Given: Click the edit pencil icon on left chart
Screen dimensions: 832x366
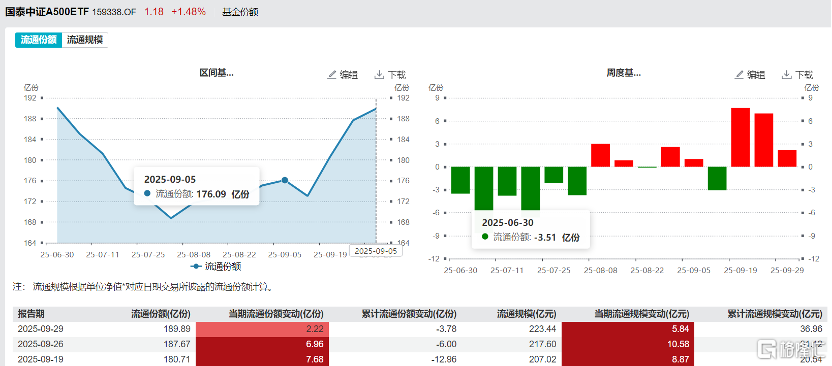Looking at the screenshot, I should 332,74.
